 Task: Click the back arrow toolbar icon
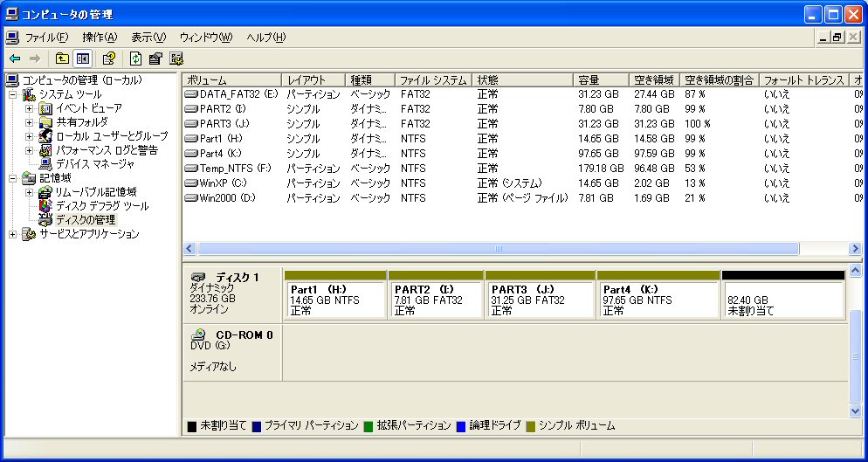click(x=15, y=59)
